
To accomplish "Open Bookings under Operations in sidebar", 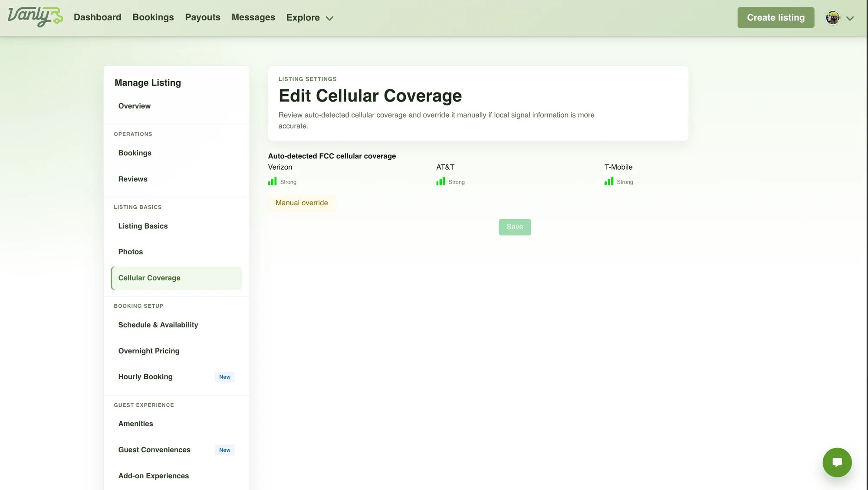I will tap(176, 153).
